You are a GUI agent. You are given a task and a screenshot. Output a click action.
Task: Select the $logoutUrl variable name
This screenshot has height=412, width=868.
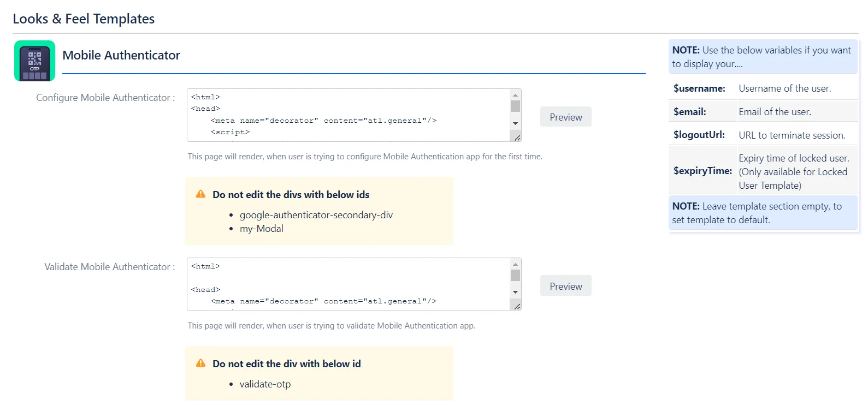coord(699,135)
